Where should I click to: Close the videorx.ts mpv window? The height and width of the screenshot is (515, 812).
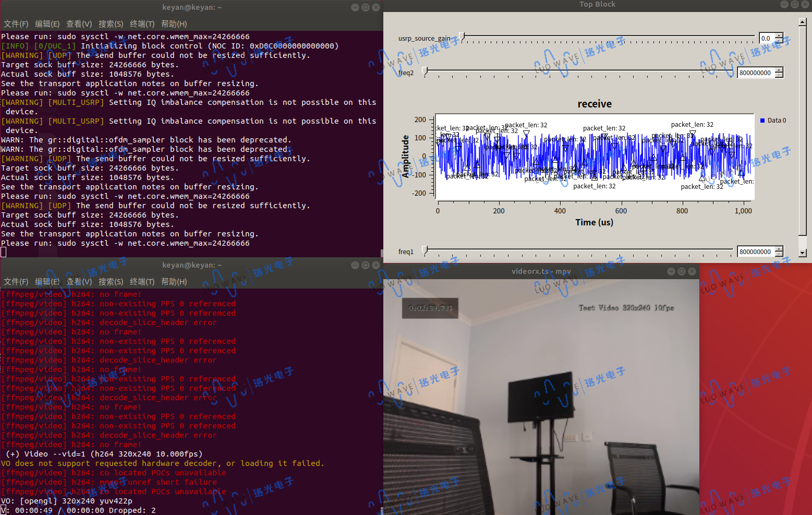[692, 271]
